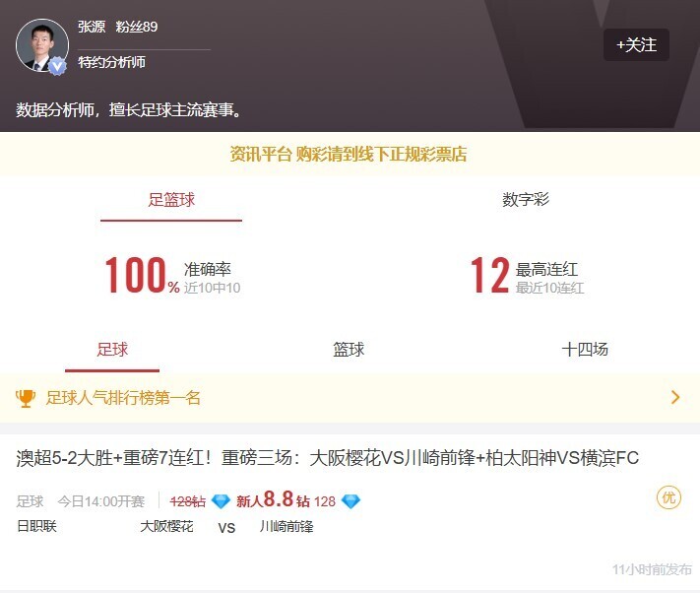Click the circular 优 badge
This screenshot has height=593, width=700.
668,498
